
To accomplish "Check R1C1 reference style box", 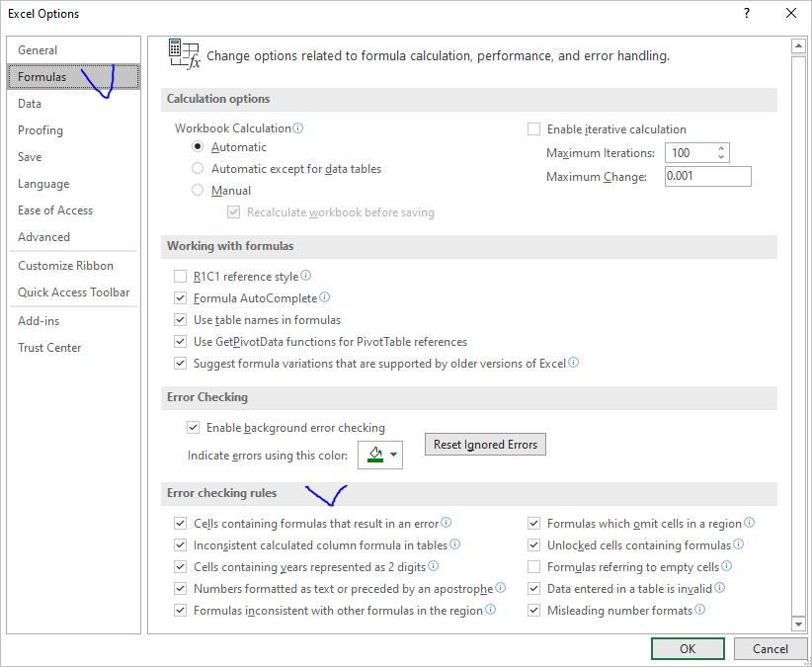I will (180, 276).
